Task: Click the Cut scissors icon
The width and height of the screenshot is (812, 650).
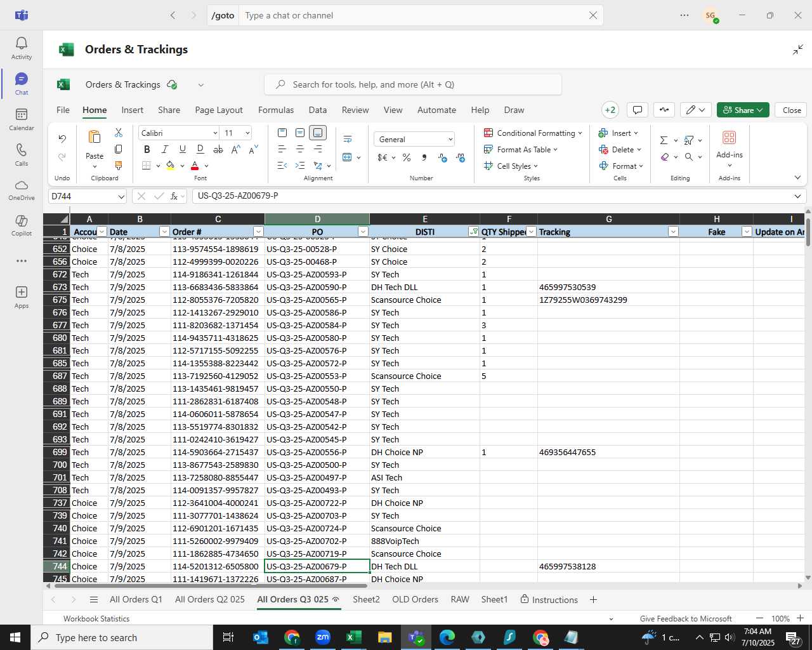Action: click(119, 133)
